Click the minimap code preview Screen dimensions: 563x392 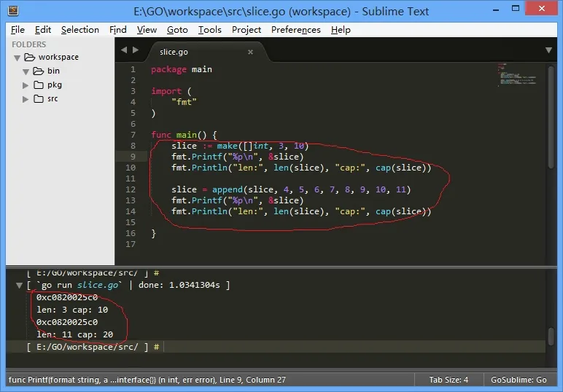pos(516,74)
